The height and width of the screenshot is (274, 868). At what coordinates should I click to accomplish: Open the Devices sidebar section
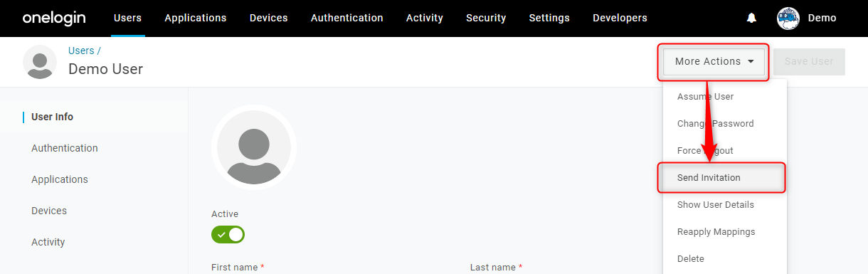pos(49,211)
